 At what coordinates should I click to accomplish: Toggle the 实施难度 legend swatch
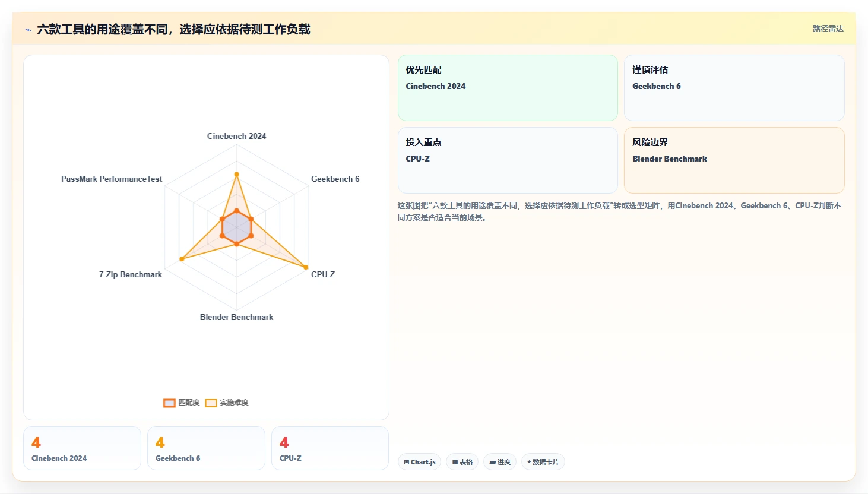click(x=211, y=403)
